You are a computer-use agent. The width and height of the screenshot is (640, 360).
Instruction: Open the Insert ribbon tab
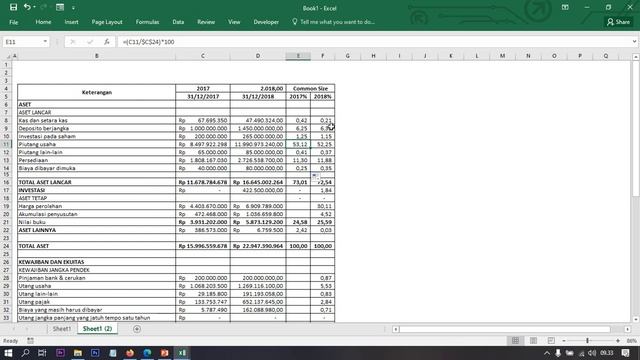coord(71,22)
